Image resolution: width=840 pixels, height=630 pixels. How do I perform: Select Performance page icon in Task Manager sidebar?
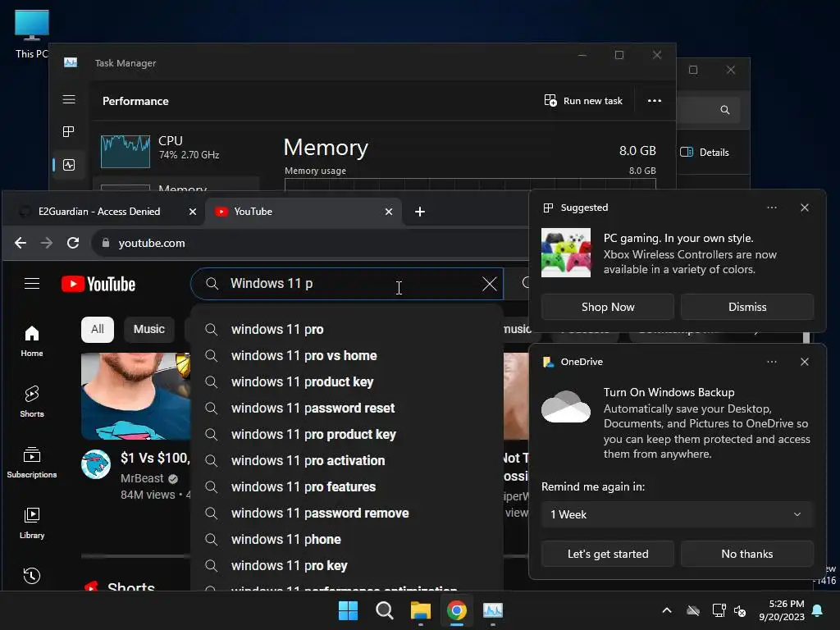tap(69, 165)
